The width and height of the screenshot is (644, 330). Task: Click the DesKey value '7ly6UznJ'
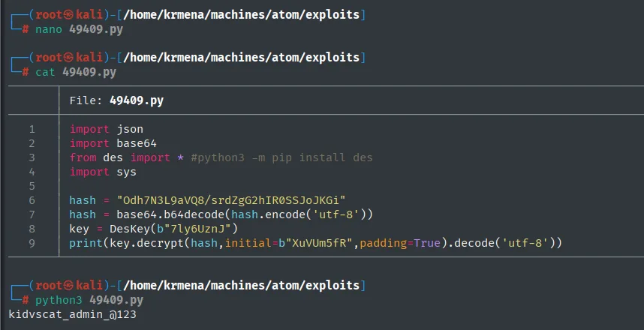(197, 229)
